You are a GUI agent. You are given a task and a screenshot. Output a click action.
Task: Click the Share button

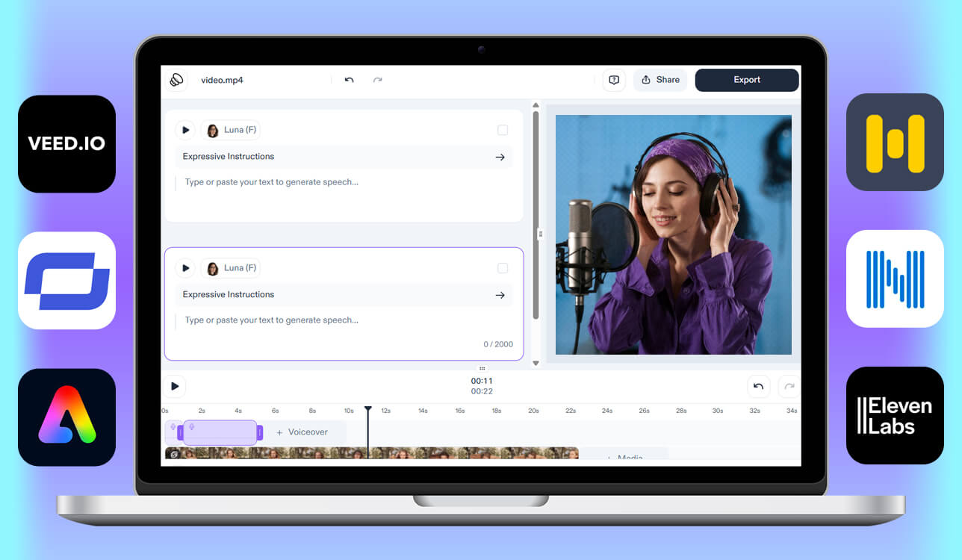point(660,80)
